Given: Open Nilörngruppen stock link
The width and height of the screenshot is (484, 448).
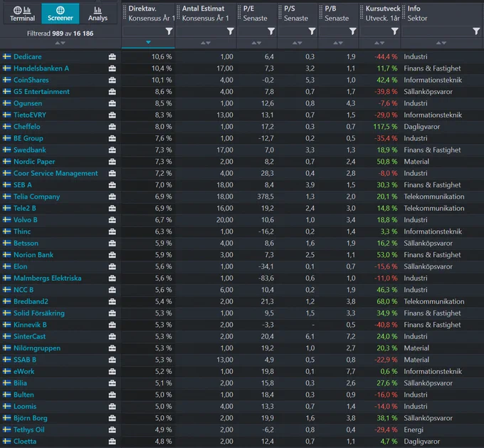Looking at the screenshot, I should pos(37,348).
